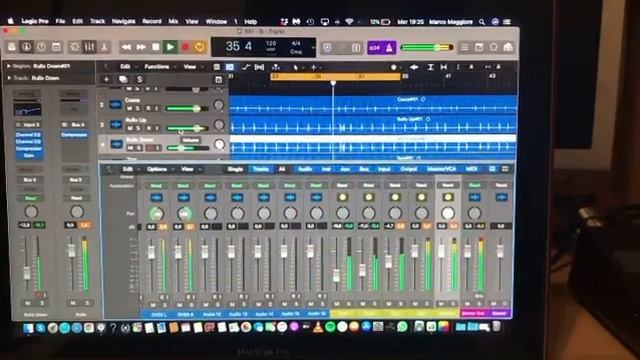
Task: Solo the Cassa track
Action: (138, 109)
